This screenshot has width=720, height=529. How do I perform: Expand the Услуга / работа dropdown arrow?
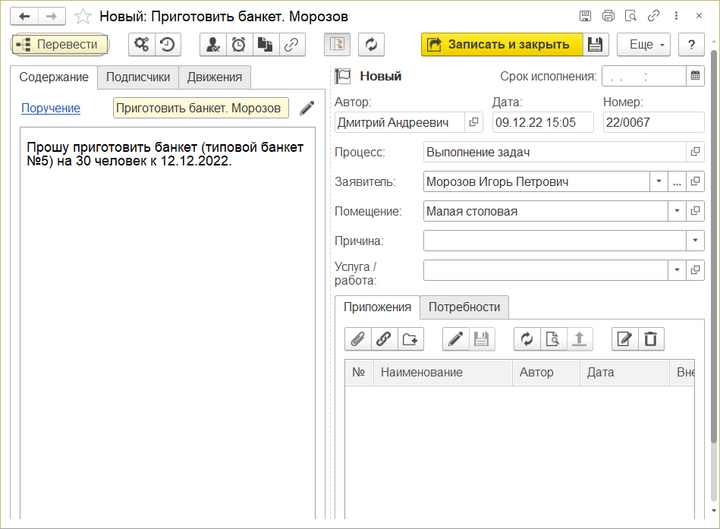[677, 270]
